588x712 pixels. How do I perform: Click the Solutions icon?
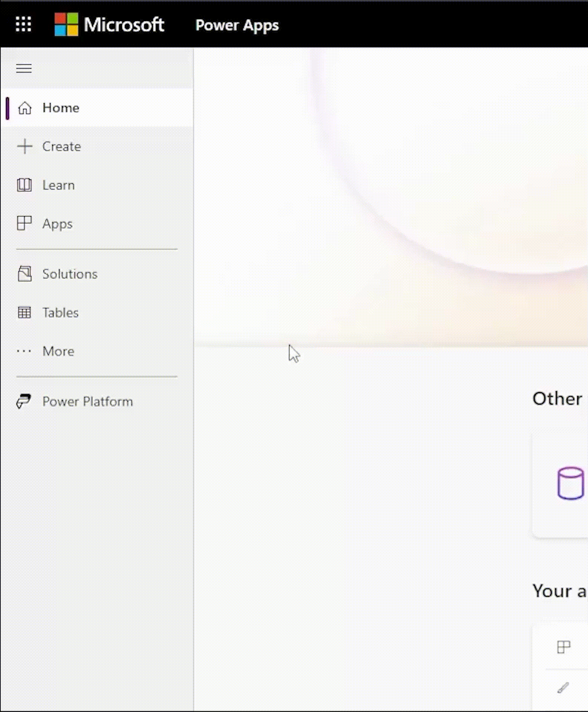tap(25, 274)
